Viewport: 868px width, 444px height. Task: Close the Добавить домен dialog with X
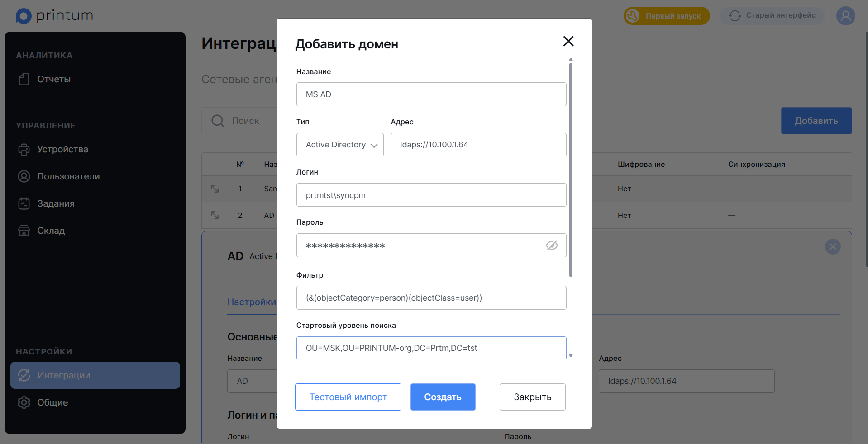coord(568,41)
